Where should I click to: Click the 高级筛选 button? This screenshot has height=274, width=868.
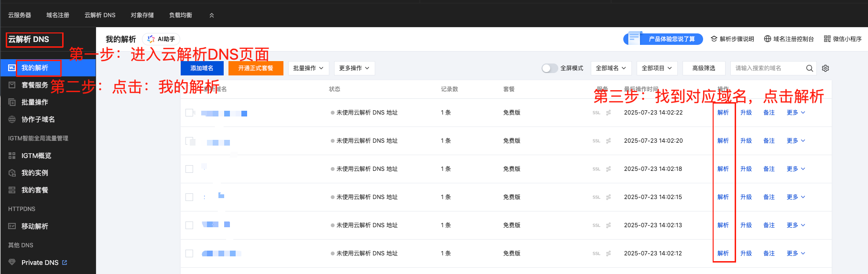tap(704, 68)
